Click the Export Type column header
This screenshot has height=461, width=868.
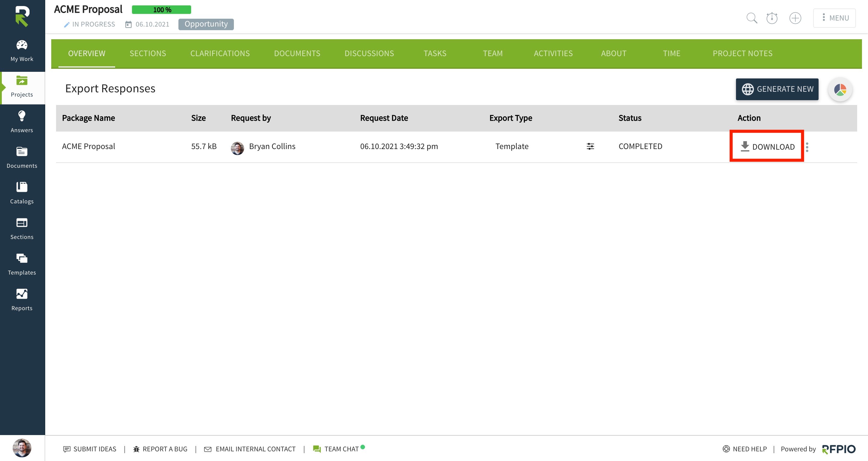511,118
